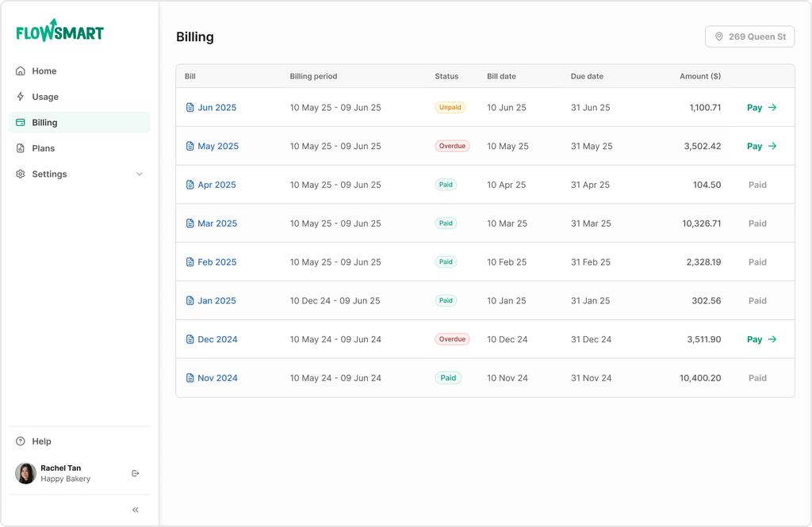The height and width of the screenshot is (527, 812).
Task: Click the location pin icon in address box
Action: pos(719,36)
